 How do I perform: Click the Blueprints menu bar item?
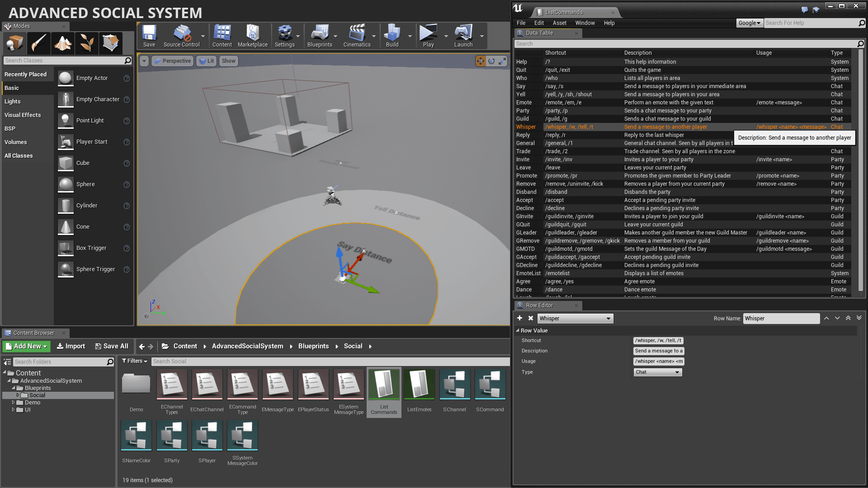[320, 37]
